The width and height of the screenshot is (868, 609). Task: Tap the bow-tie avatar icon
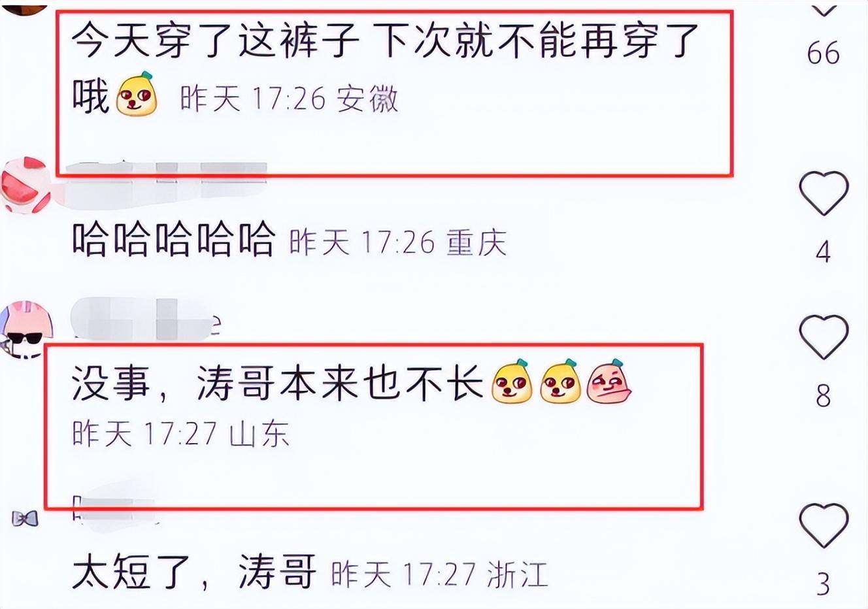pos(25,519)
